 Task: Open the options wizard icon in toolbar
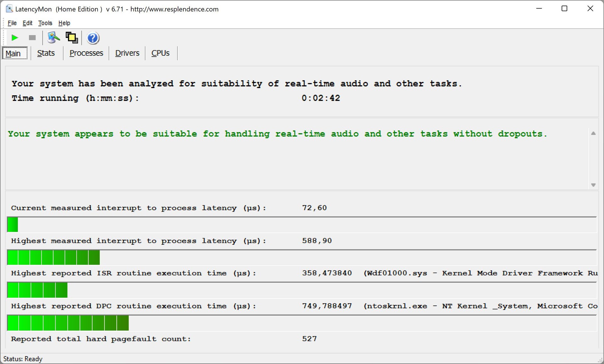click(x=53, y=38)
